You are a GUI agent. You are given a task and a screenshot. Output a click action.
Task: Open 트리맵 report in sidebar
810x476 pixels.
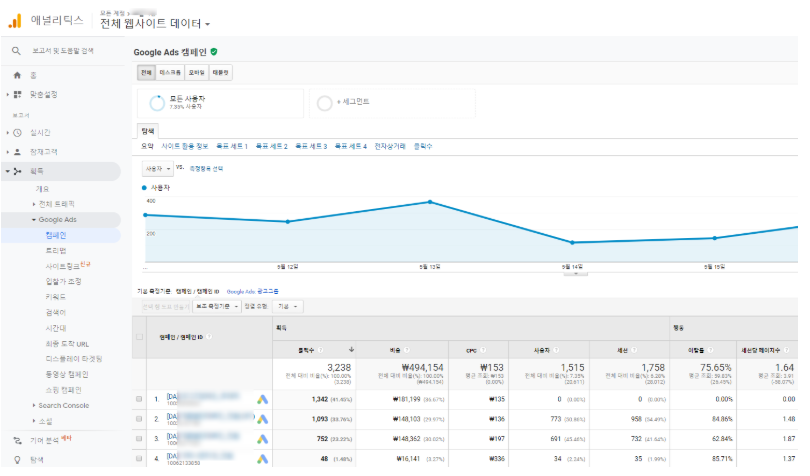tap(56, 251)
